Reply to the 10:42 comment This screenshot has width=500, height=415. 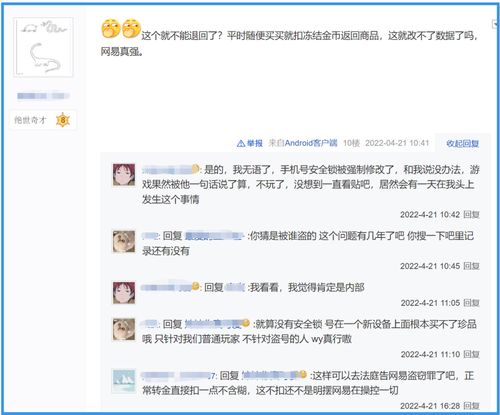click(471, 214)
